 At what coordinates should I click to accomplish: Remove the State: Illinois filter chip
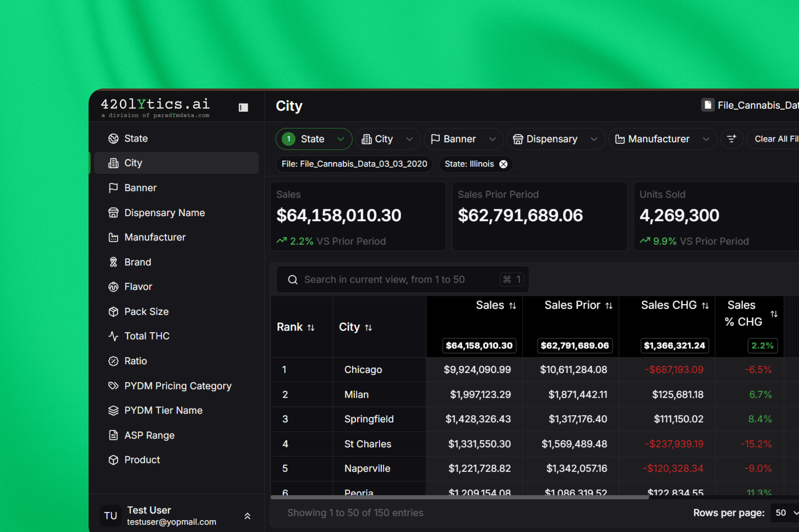(503, 164)
